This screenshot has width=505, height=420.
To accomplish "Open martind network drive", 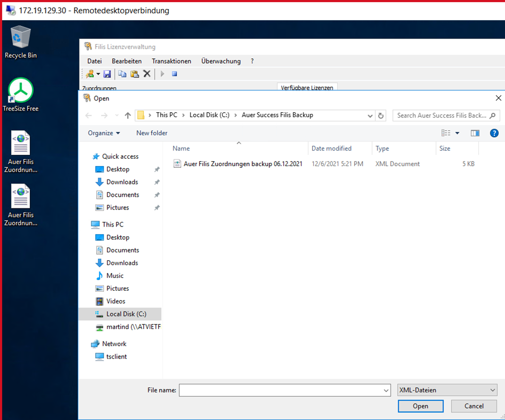I will [134, 327].
